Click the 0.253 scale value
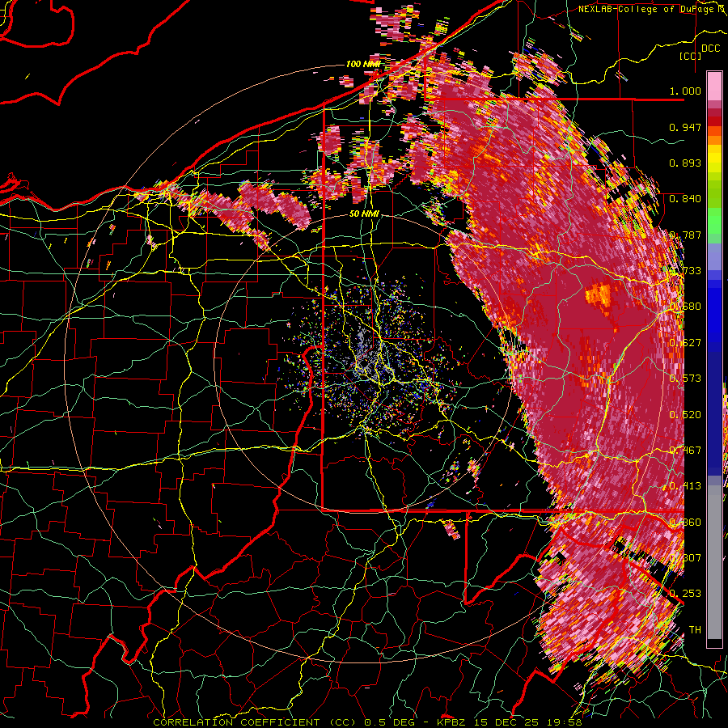Viewport: 728px width, 728px height. [x=685, y=594]
